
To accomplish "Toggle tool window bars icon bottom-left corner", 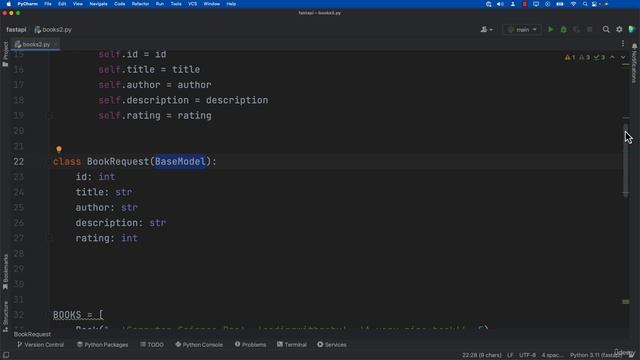I will (6, 355).
